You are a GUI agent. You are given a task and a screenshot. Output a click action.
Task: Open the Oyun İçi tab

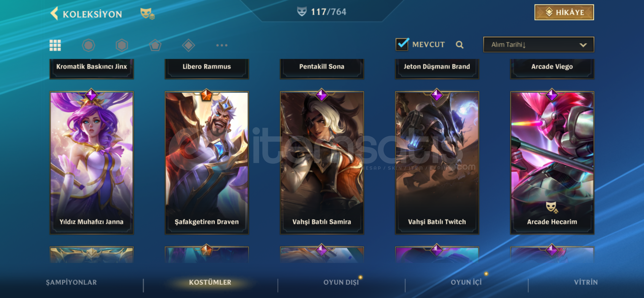(x=466, y=282)
